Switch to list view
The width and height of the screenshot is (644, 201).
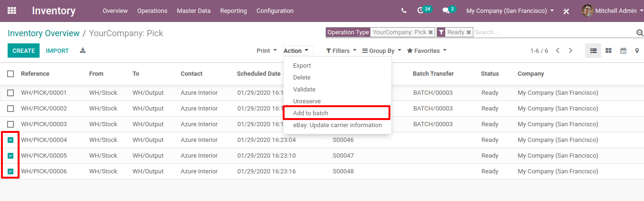point(593,50)
